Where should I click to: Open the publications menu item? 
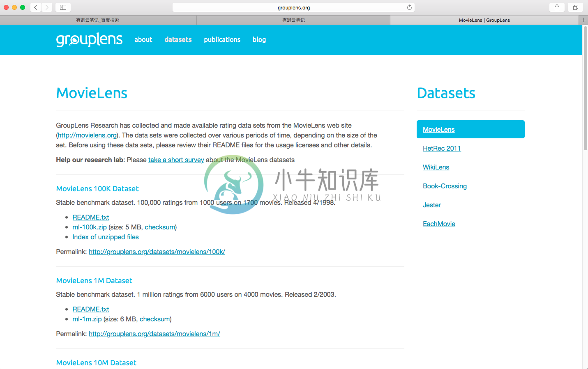tap(222, 39)
